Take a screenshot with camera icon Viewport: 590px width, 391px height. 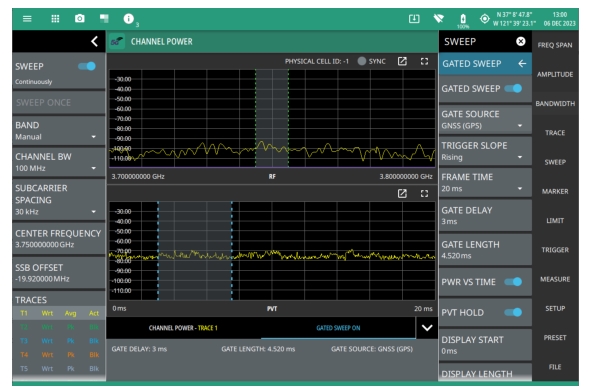[x=79, y=18]
